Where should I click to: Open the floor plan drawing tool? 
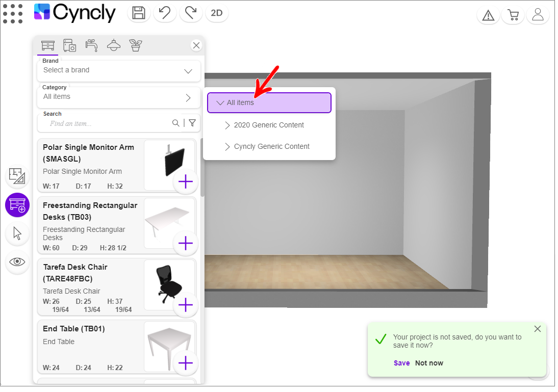point(17,176)
